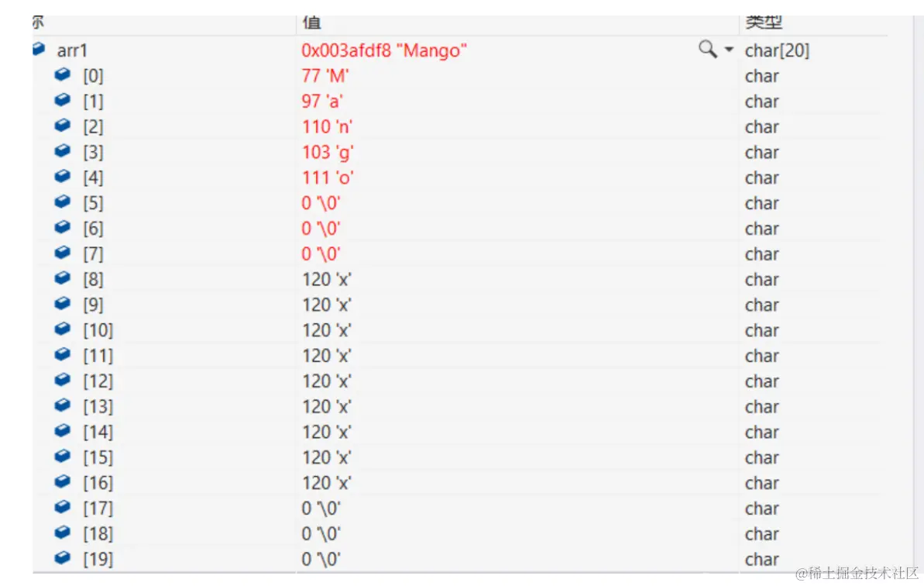Click the magnifier visualizer icon for arr1
This screenshot has width=924, height=586.
(x=707, y=49)
